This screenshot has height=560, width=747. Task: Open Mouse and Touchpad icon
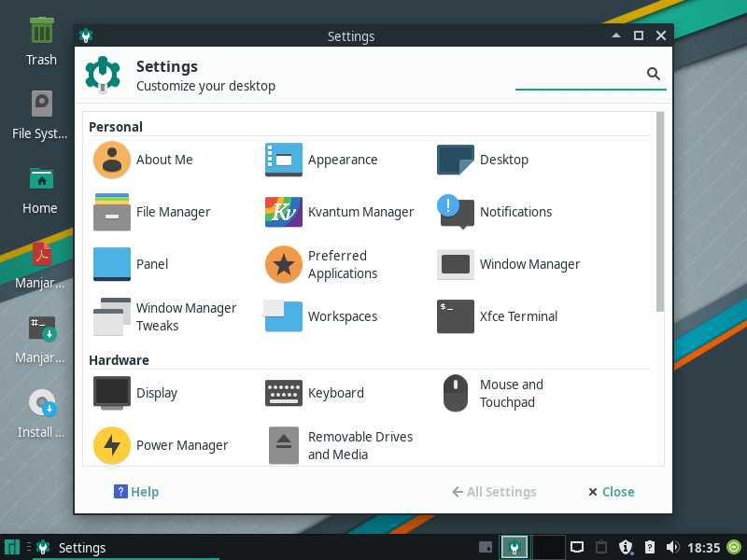456,393
